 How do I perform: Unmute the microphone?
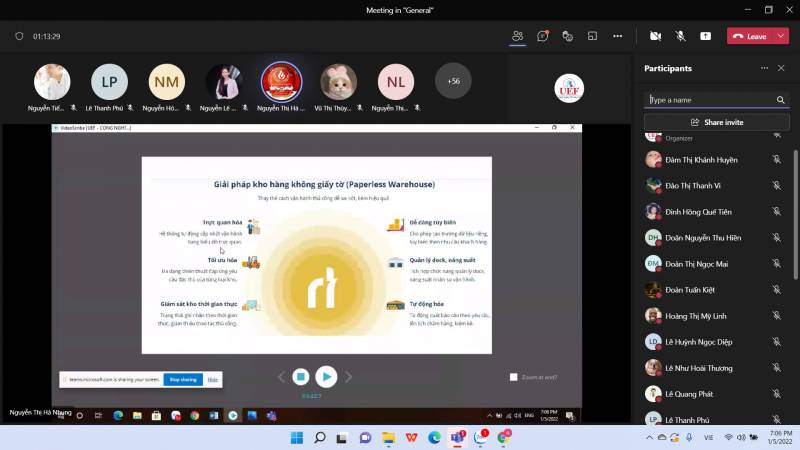680,36
